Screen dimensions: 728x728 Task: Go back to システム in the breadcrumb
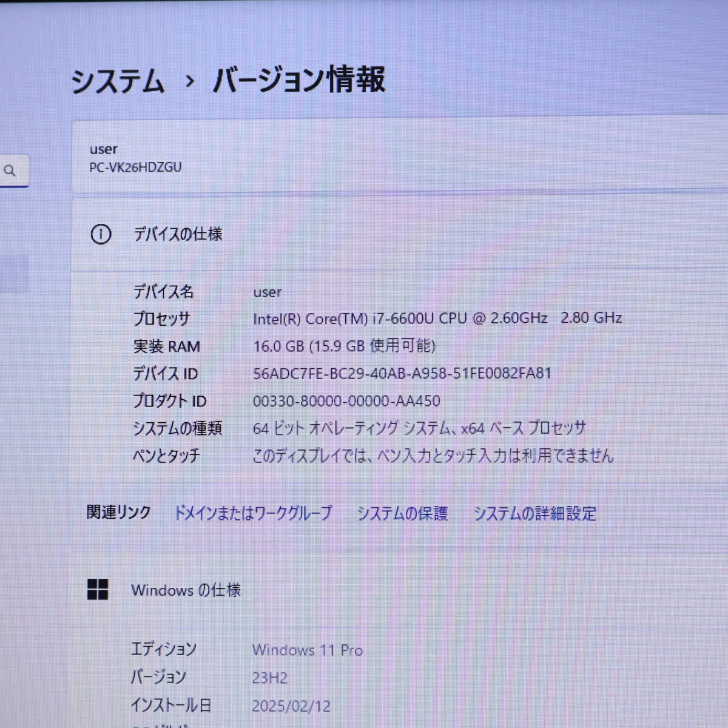pos(118,81)
